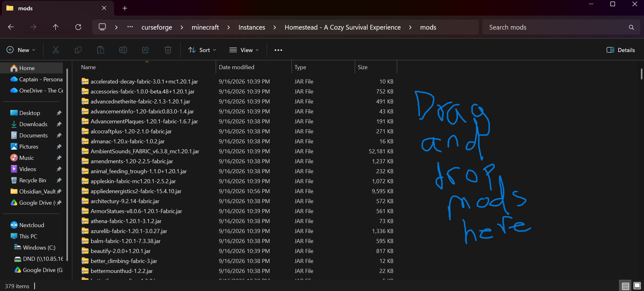Viewport: 644px width, 291px height.
Task: Show hidden breadcrumb folders via ellipsis
Action: point(130,27)
